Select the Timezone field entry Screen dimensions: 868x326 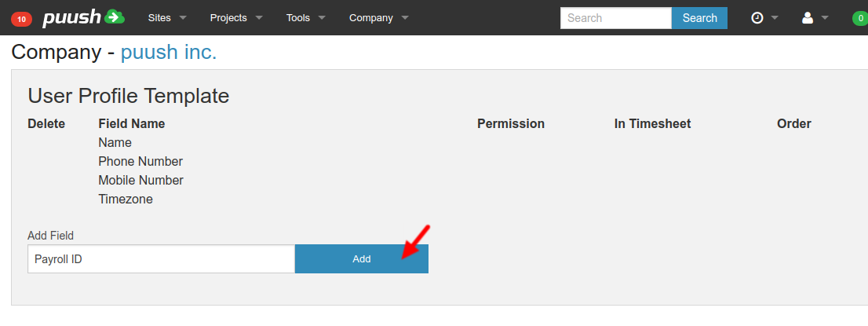click(126, 200)
